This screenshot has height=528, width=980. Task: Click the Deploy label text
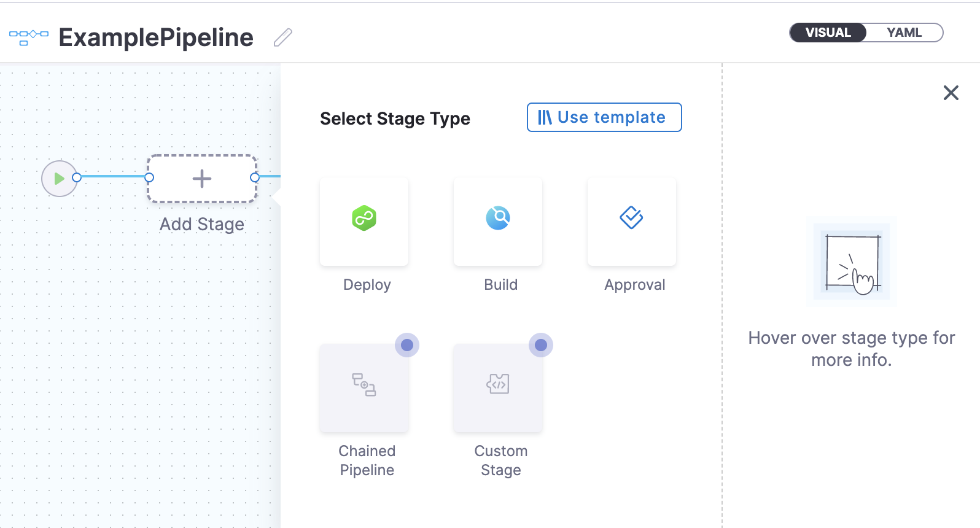point(367,285)
